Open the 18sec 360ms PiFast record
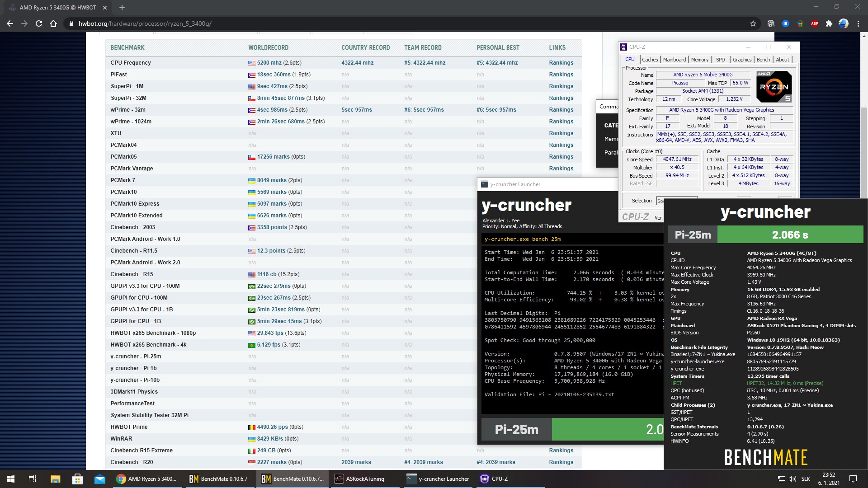868x488 pixels. (x=274, y=75)
